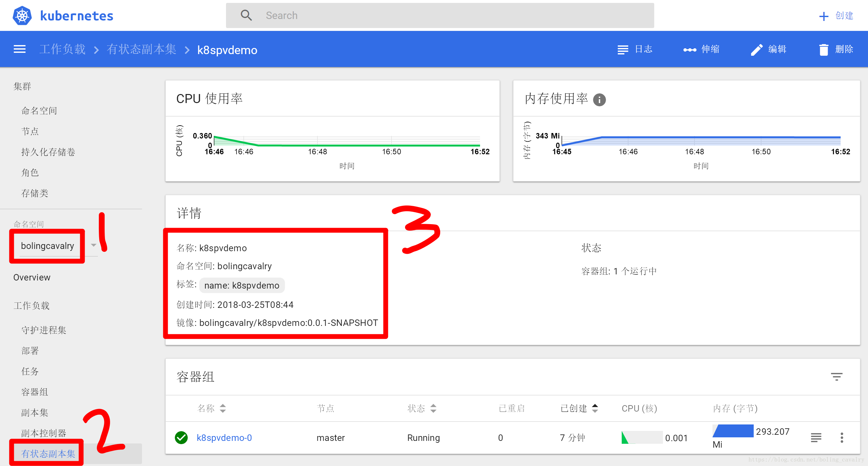Viewport: 868px width, 466px height.
Task: Expand the bolingcavalry namespace dropdown
Action: tap(94, 245)
